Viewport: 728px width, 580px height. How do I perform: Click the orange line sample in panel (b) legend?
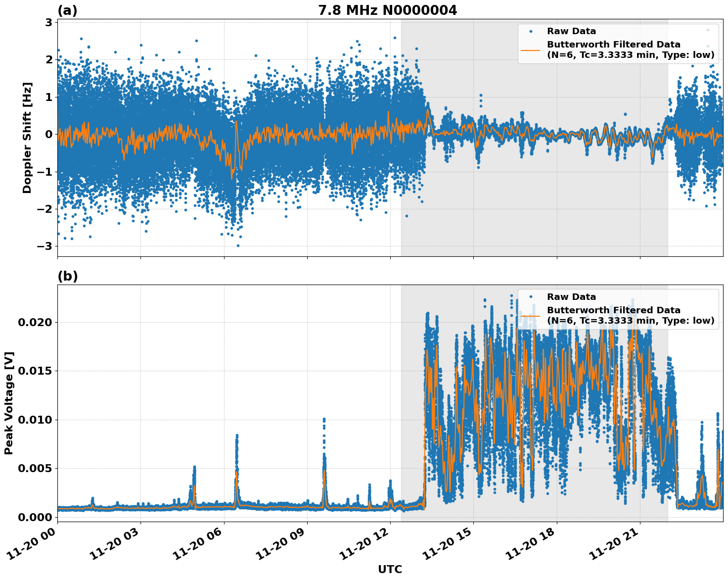pyautogui.click(x=531, y=315)
